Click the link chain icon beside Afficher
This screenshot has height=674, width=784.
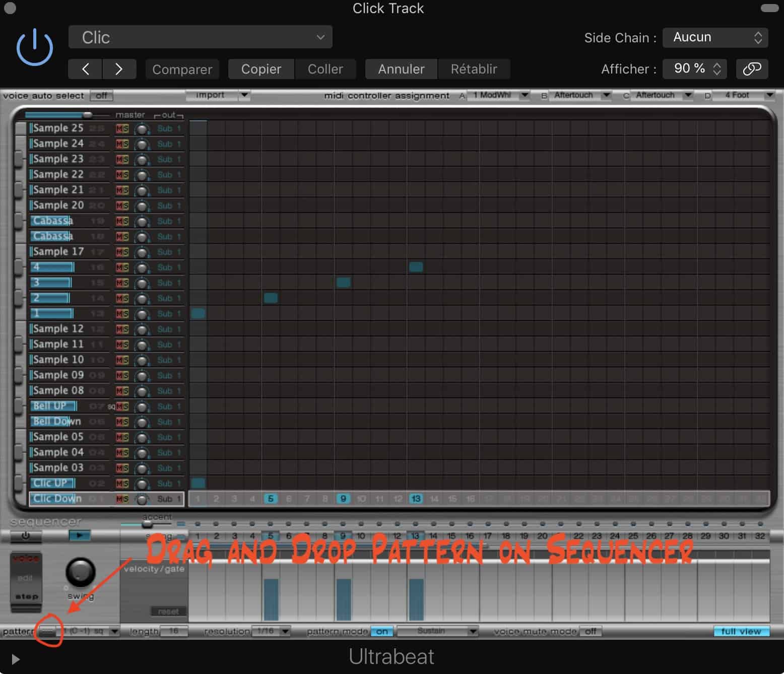click(x=752, y=69)
